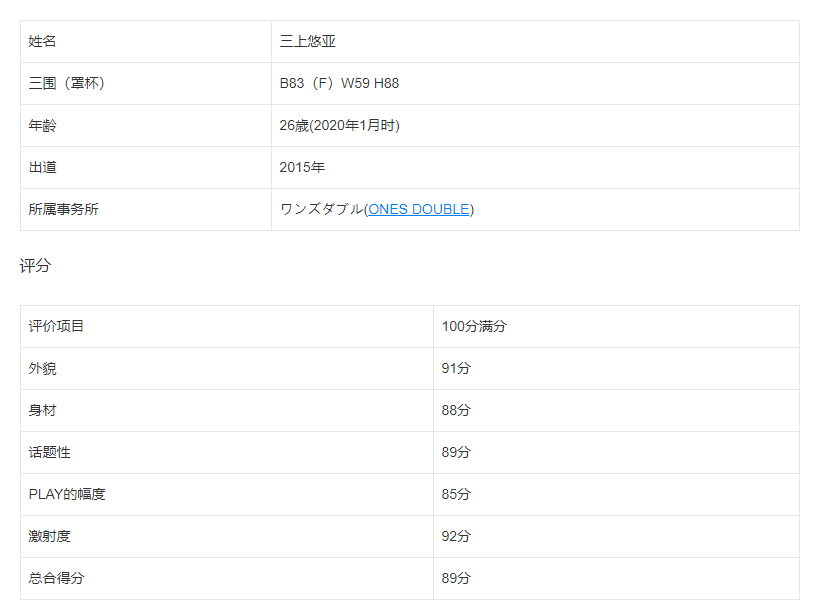Select the 26歳(2020年1月时) age value
Image resolution: width=813 pixels, height=610 pixels.
point(340,125)
